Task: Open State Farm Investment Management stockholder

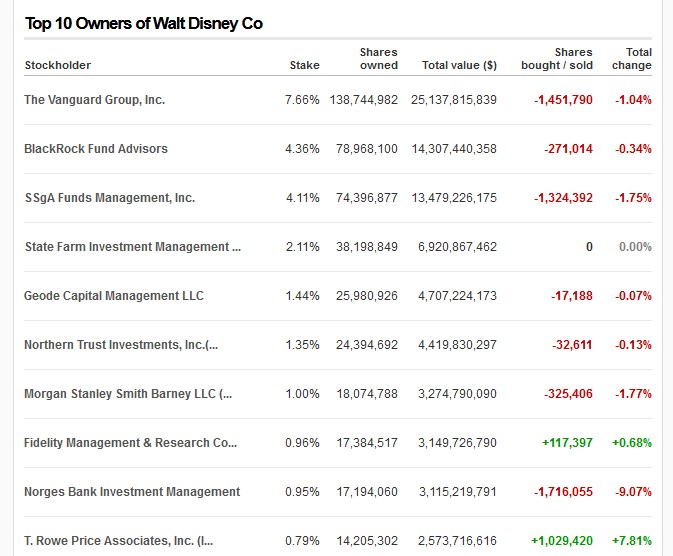Action: (133, 246)
